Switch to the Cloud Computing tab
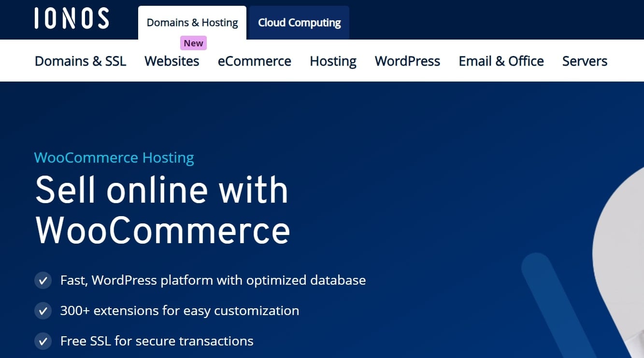644x358 pixels. (x=300, y=23)
